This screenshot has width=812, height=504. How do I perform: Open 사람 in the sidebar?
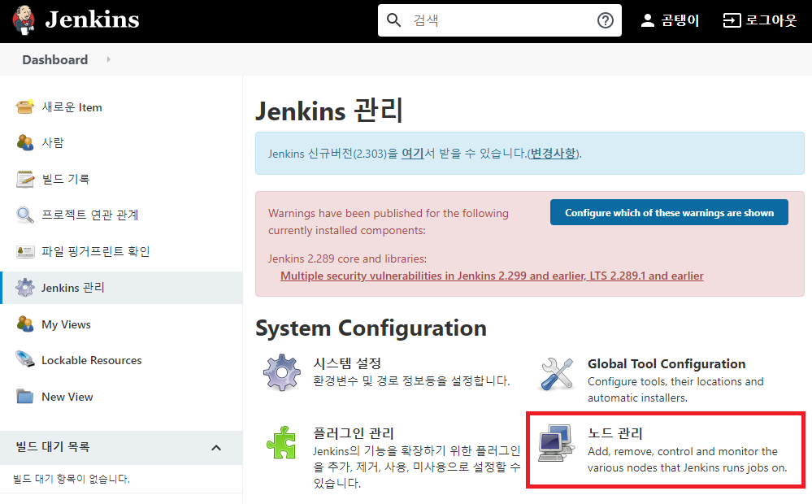pyautogui.click(x=53, y=142)
